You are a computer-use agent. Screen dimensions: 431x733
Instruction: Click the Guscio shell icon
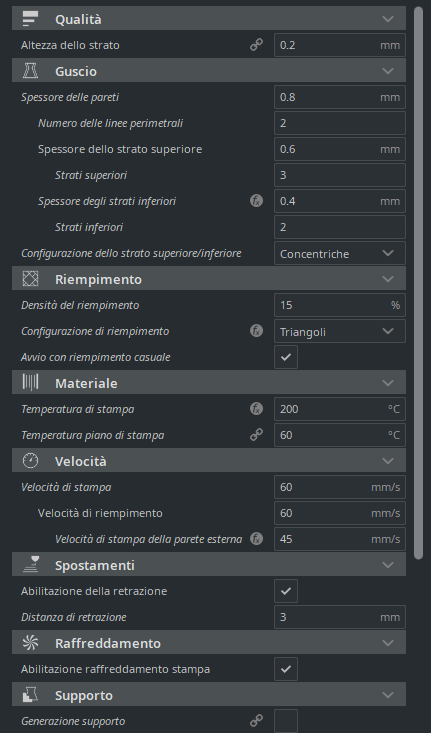(x=30, y=71)
